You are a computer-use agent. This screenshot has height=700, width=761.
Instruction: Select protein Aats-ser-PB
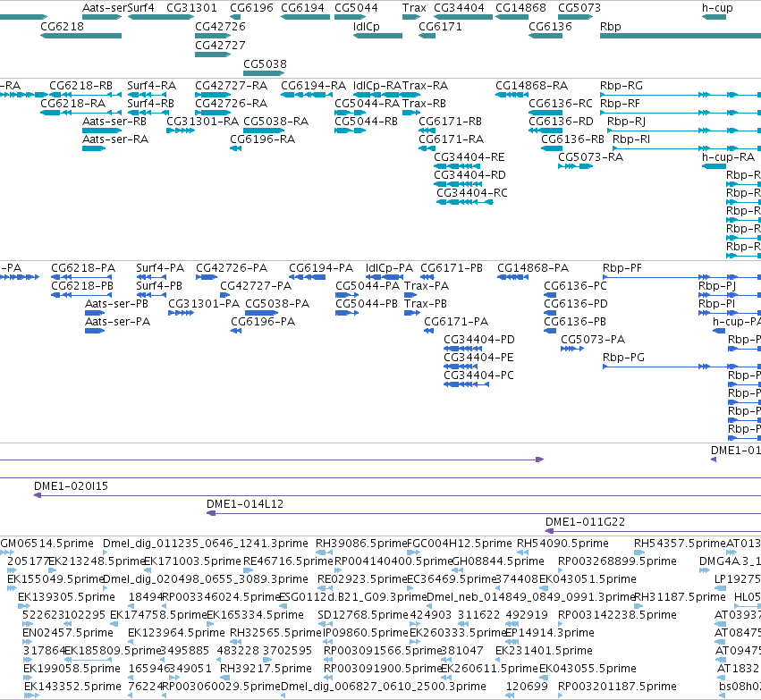coord(95,313)
